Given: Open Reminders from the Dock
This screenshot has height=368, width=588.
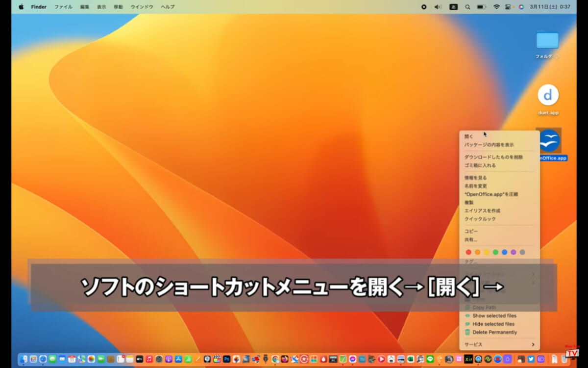Looking at the screenshot, I should 120,359.
